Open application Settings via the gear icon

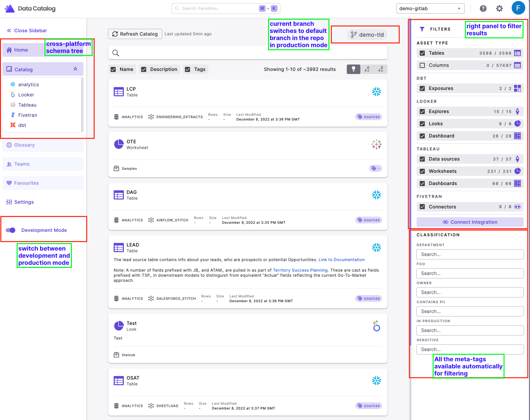pos(499,8)
